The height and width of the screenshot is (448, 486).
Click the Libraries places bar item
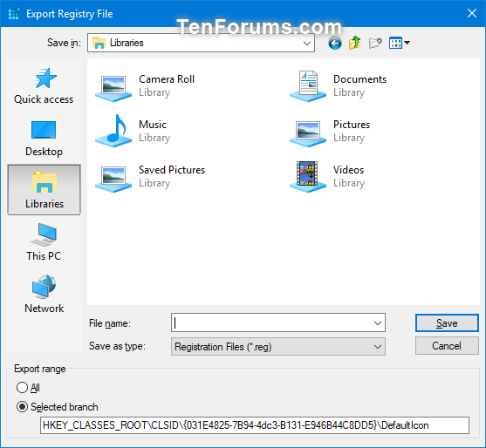44,190
